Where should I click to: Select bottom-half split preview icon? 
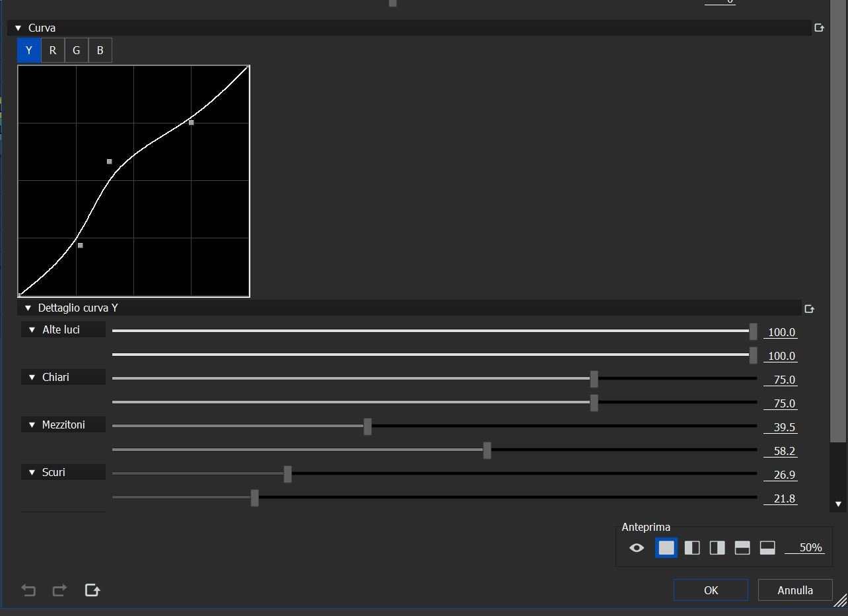click(767, 547)
